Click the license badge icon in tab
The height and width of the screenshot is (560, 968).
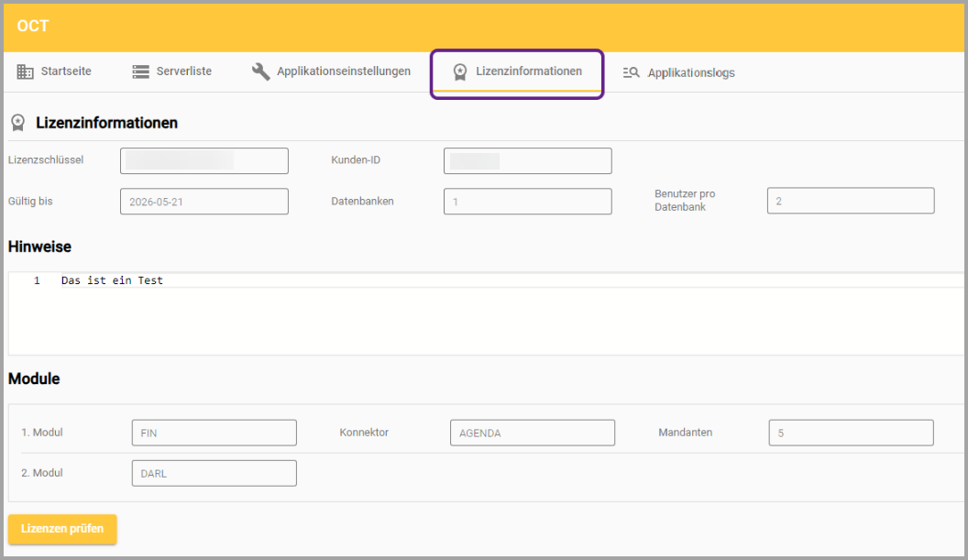tap(460, 71)
